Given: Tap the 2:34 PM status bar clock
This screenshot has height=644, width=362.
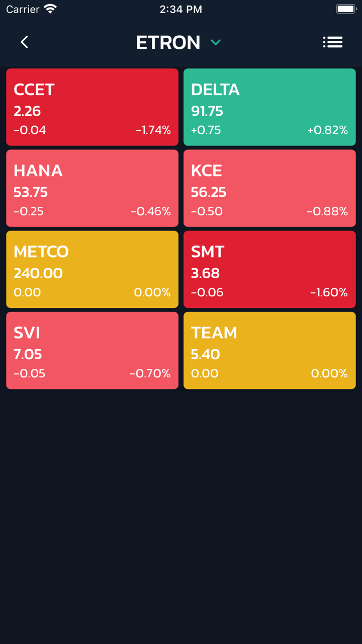Looking at the screenshot, I should point(180,9).
